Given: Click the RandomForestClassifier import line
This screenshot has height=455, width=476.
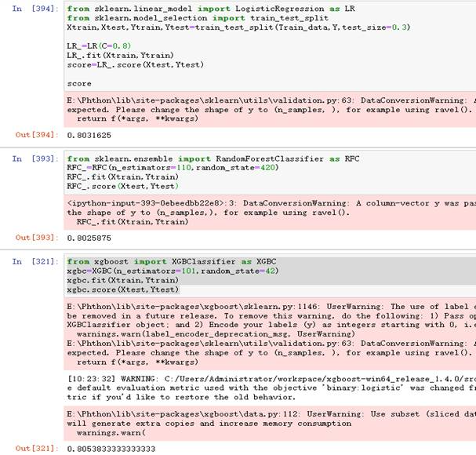Looking at the screenshot, I should pyautogui.click(x=213, y=158).
